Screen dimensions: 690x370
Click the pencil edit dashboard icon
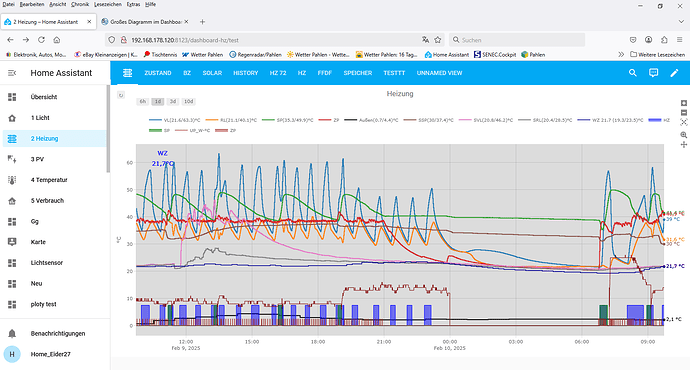674,73
